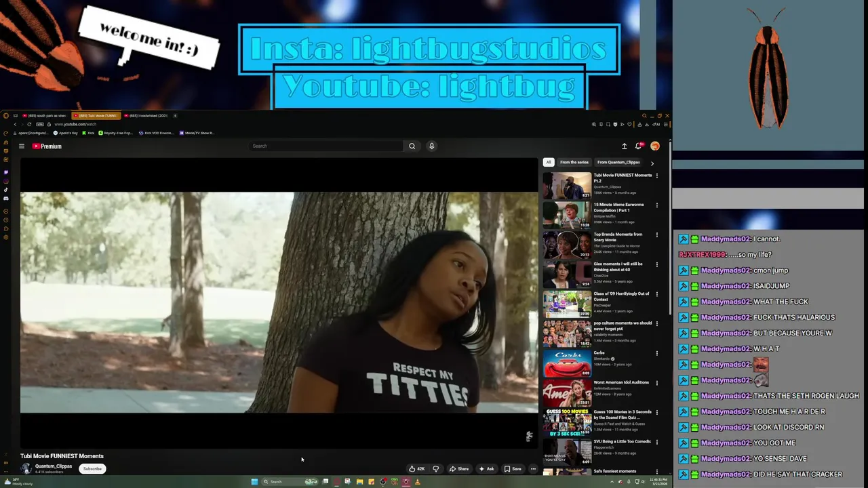Open options for 'Glee moments' video
The image size is (868, 488).
click(656, 264)
